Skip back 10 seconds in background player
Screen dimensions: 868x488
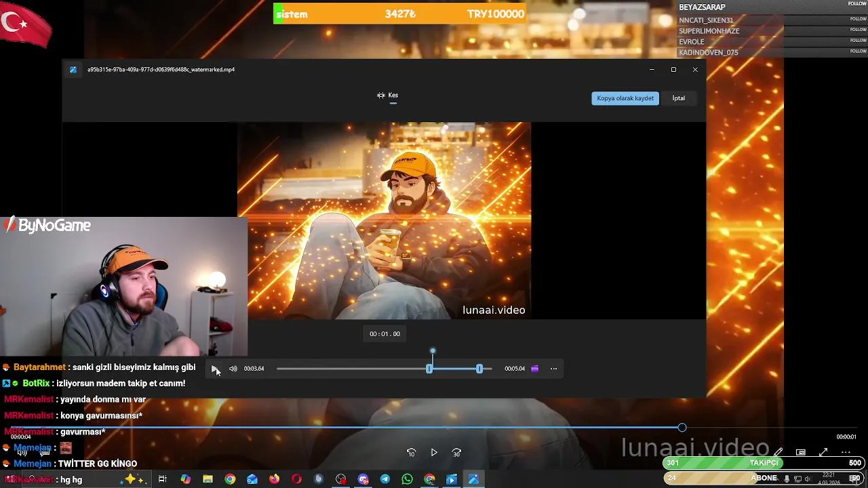tap(411, 453)
